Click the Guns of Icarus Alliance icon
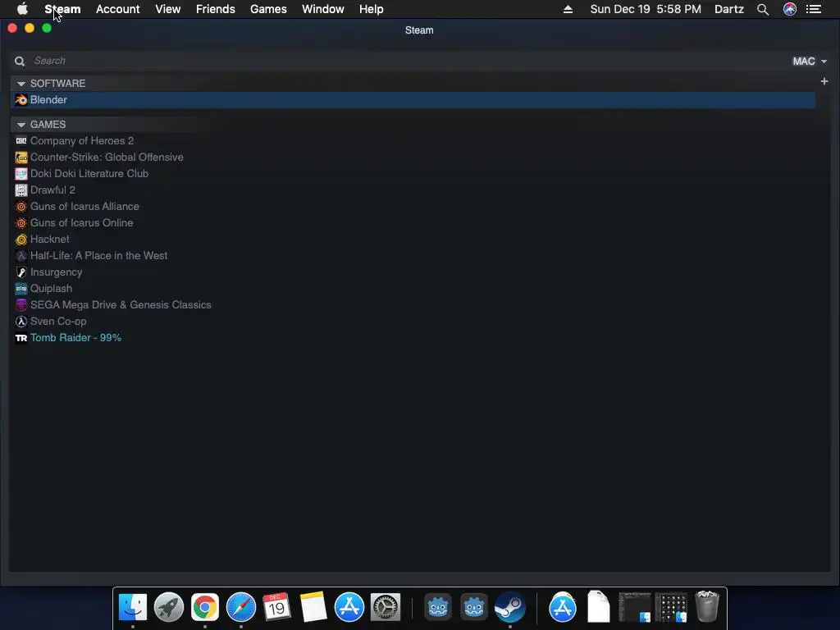The image size is (840, 630). pyautogui.click(x=21, y=207)
